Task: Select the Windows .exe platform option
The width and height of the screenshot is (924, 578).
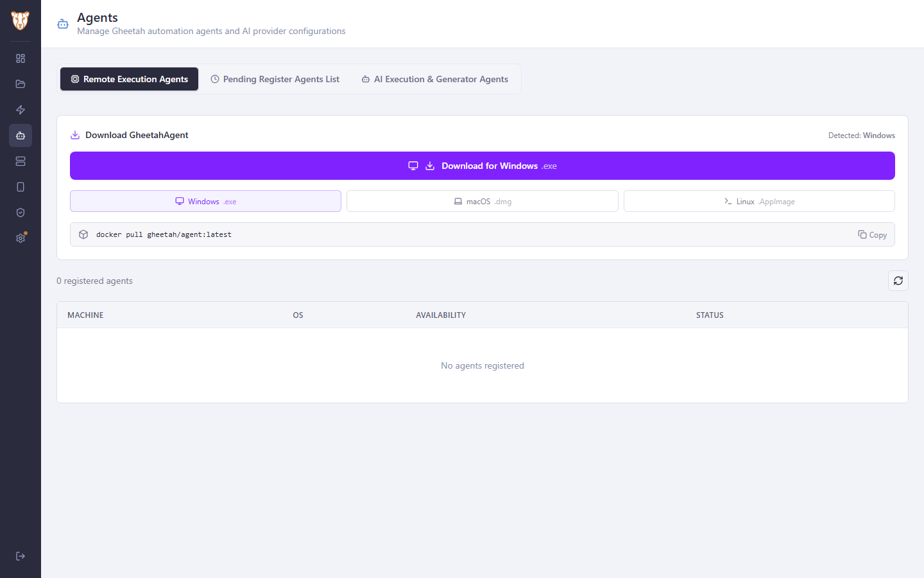Action: click(205, 201)
